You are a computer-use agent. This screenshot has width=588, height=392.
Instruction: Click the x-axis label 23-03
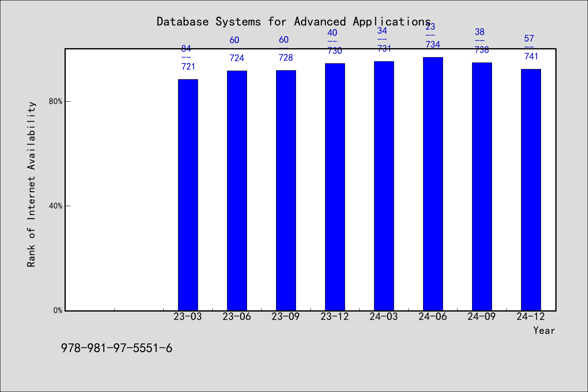[188, 317]
